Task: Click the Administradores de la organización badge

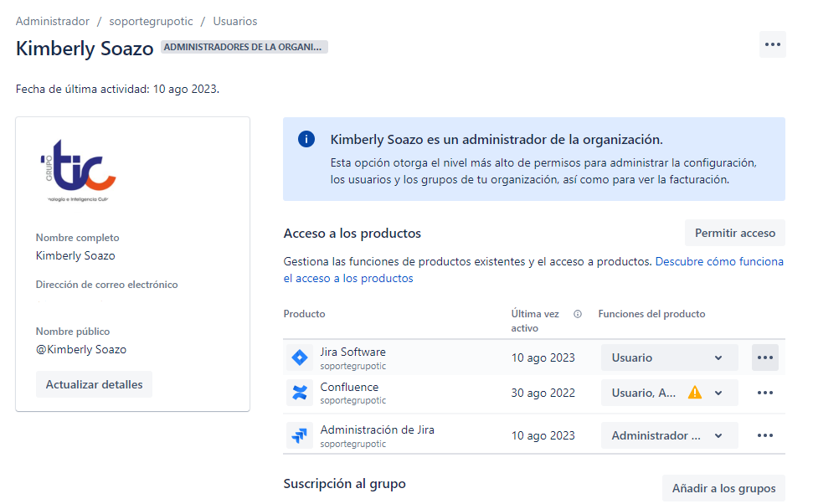Action: click(244, 47)
